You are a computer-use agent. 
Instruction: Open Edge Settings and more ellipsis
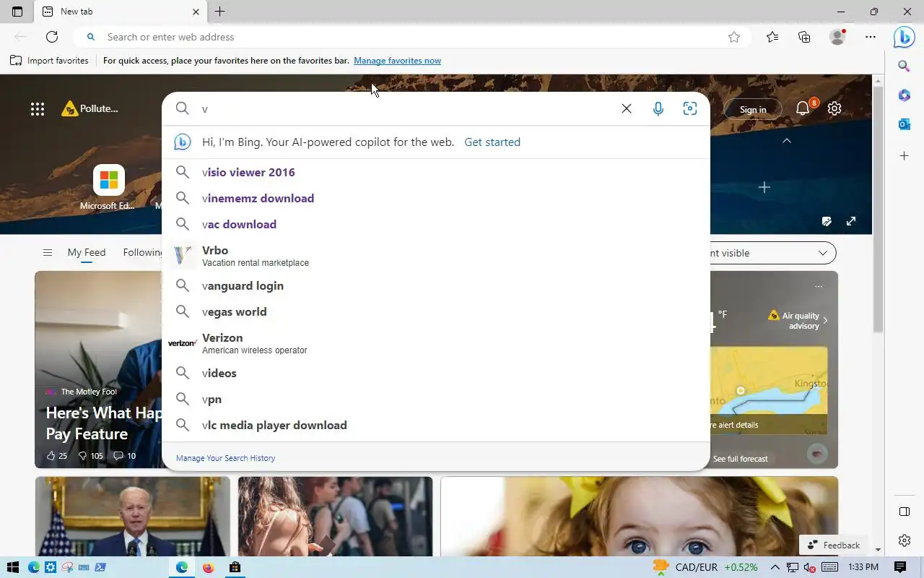[871, 37]
